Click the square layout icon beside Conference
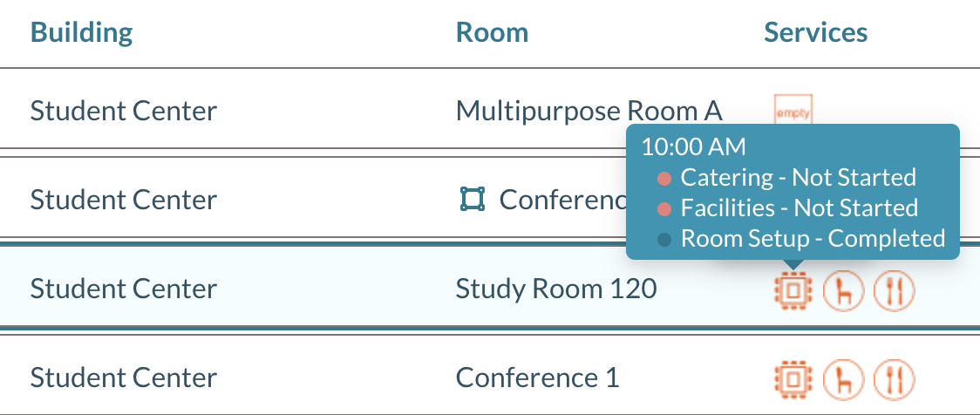Screen dimensions: 980x415 point(472,200)
